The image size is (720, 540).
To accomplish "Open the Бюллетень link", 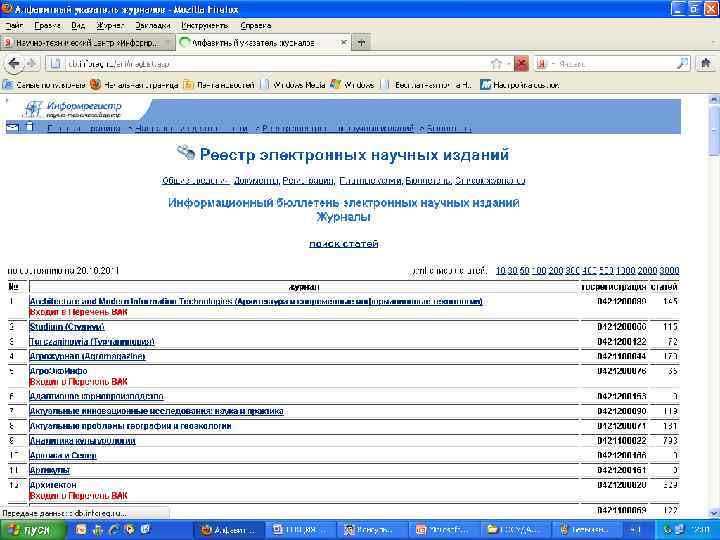I will 428,181.
